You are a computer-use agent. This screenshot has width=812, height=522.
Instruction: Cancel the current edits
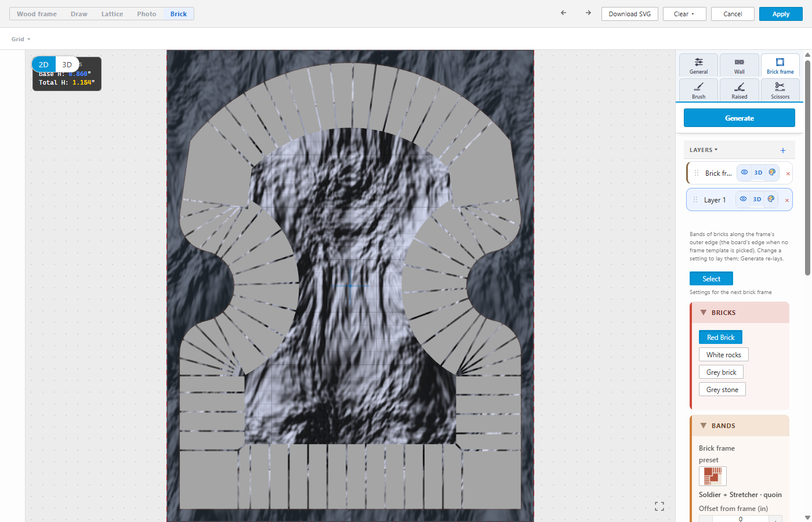click(733, 14)
